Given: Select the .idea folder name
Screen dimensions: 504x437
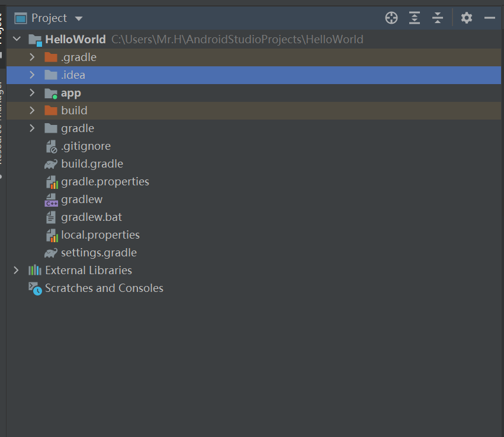Looking at the screenshot, I should (73, 75).
